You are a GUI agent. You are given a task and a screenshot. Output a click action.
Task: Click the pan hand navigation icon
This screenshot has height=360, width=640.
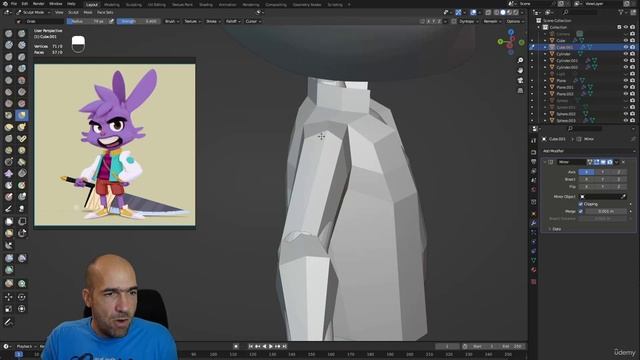[520, 70]
